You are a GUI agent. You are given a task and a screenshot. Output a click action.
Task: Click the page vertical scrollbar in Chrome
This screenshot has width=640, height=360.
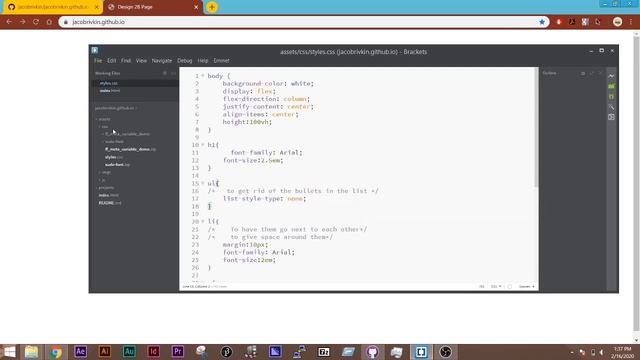pyautogui.click(x=636, y=184)
